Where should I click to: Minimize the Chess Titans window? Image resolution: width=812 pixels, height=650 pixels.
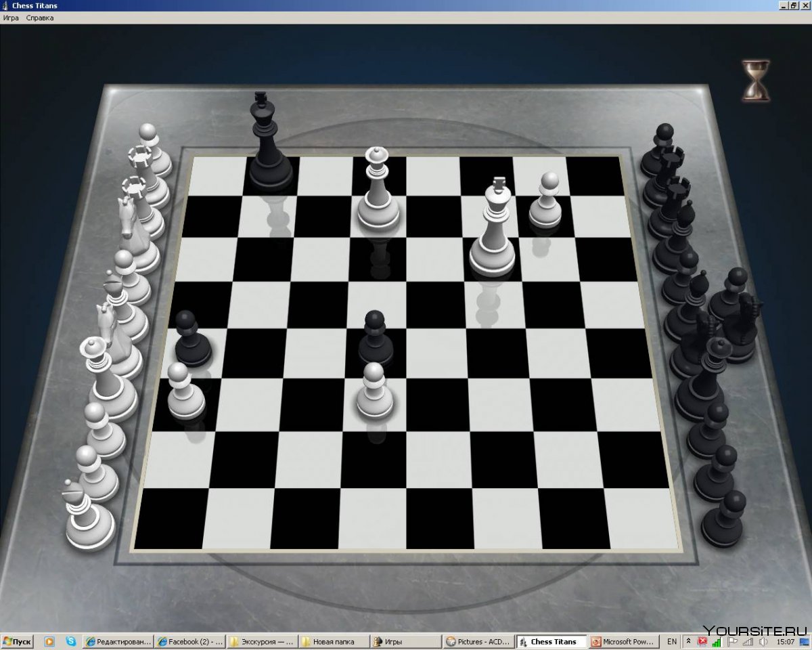[x=784, y=5]
